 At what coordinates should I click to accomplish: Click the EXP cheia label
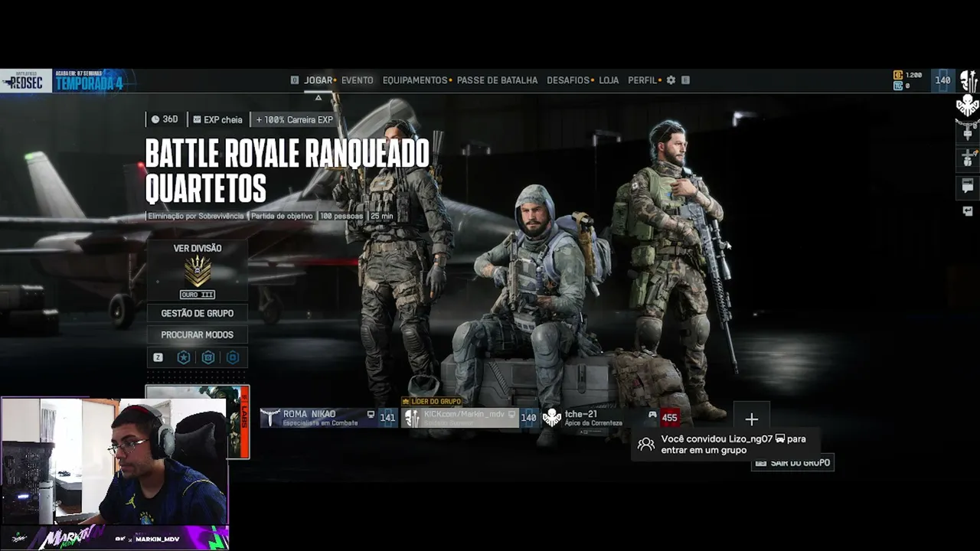point(217,119)
